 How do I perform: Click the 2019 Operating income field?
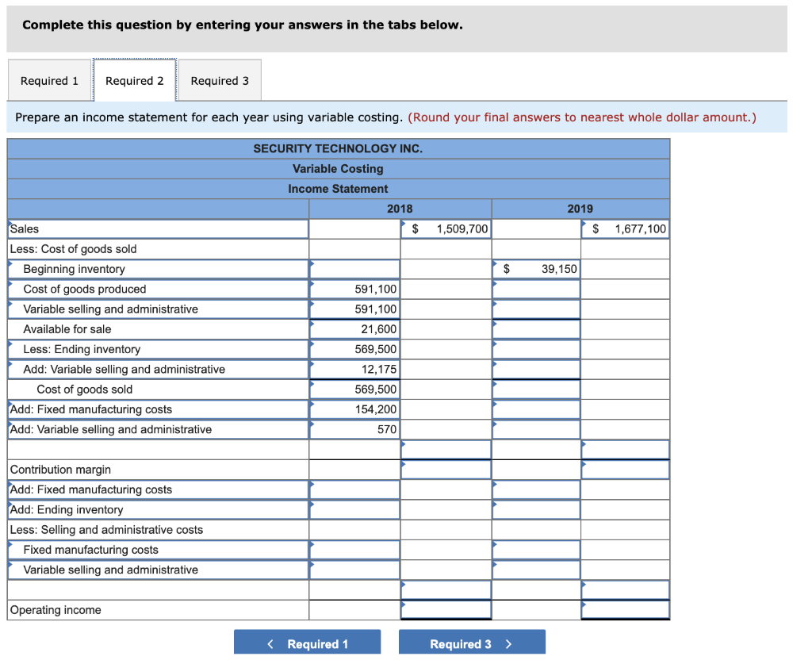pos(625,610)
